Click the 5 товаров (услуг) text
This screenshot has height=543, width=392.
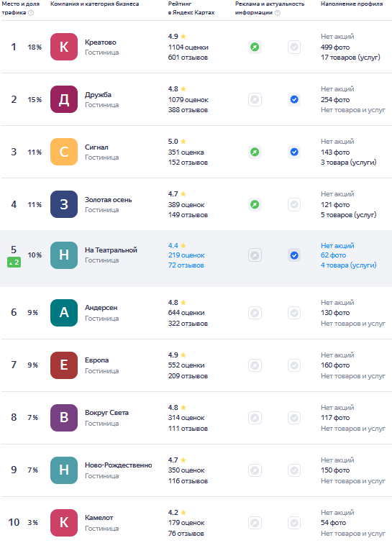pos(348,215)
